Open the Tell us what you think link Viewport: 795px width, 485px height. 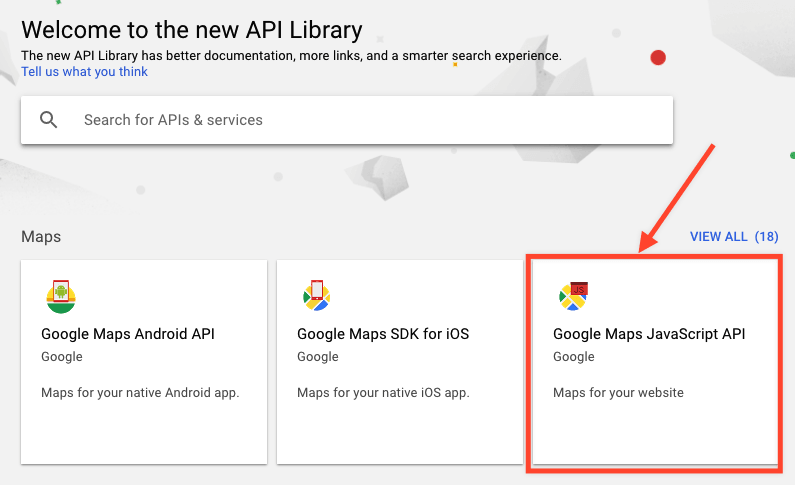pos(84,71)
